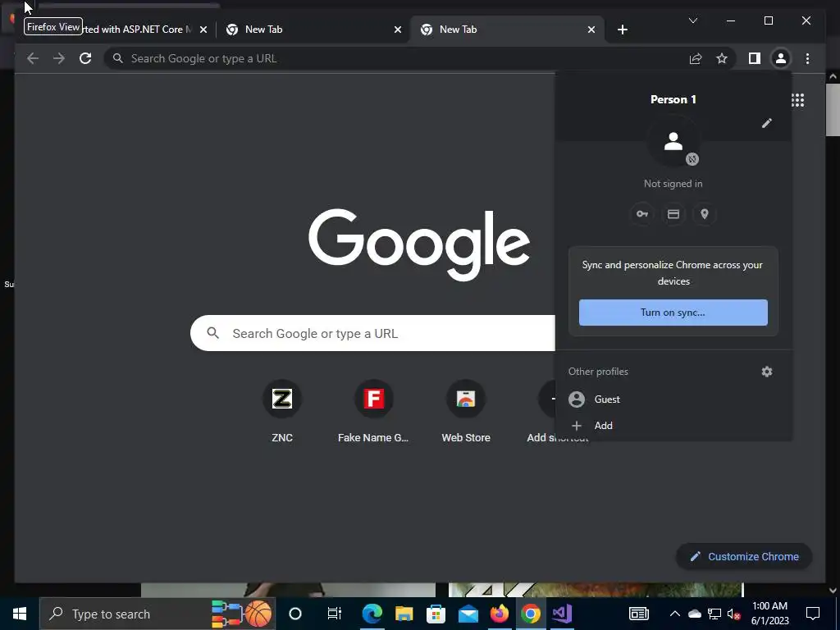Viewport: 840px width, 630px height.
Task: Click the profile avatar toolbar button
Action: click(781, 58)
